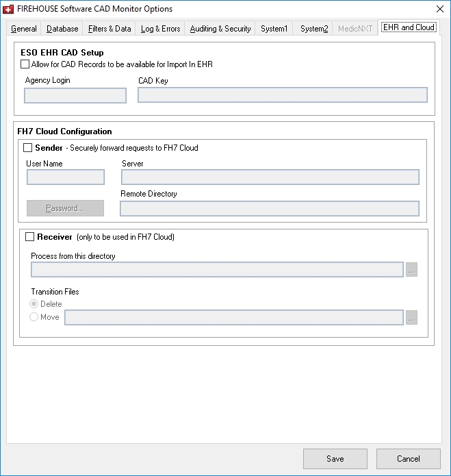451x476 pixels.
Task: Switch to the General tab
Action: 24,29
